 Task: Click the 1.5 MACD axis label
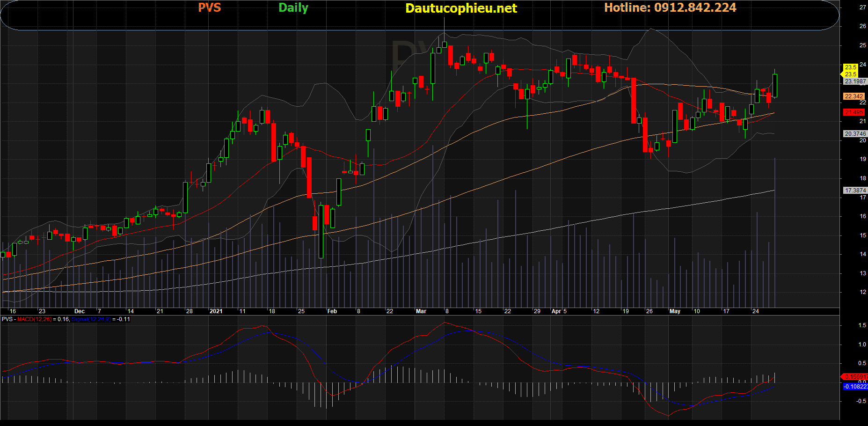pos(862,325)
